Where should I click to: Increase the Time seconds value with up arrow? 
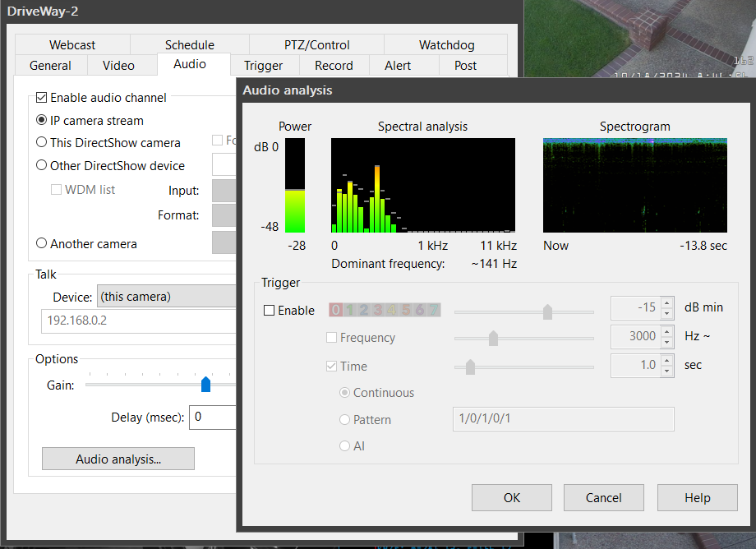click(x=666, y=361)
